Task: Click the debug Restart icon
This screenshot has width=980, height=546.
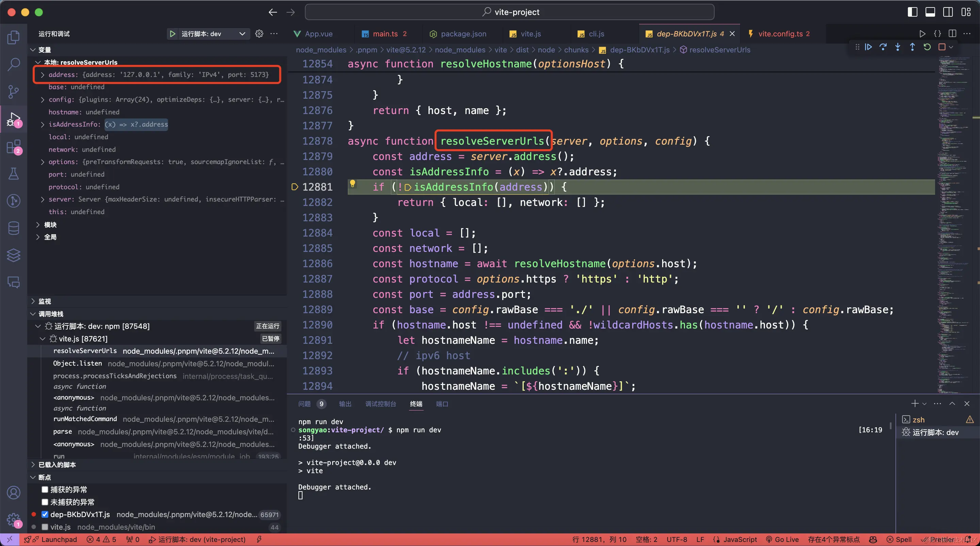Action: coord(927,47)
